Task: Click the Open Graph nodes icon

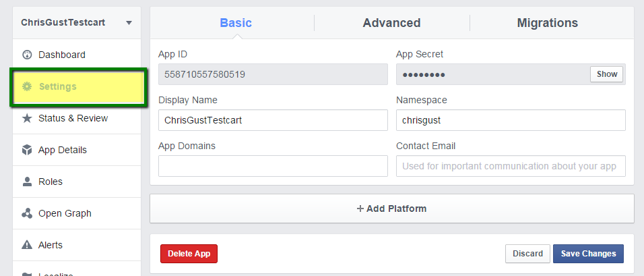Action: [27, 213]
